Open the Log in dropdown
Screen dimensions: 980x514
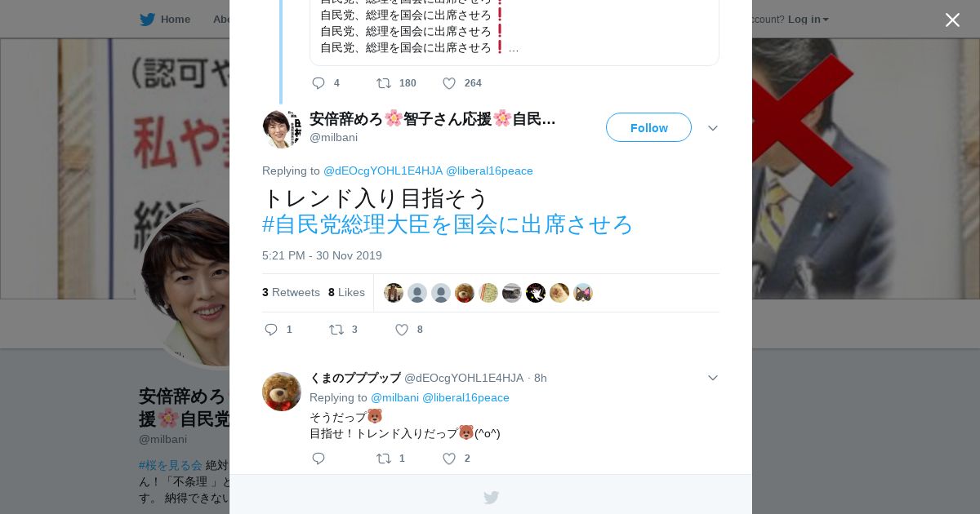(808, 20)
